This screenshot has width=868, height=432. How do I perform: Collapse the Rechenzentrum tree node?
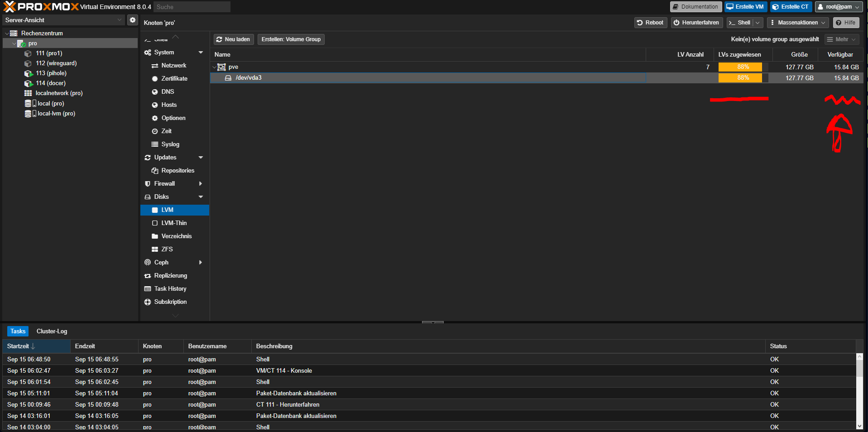click(x=6, y=34)
